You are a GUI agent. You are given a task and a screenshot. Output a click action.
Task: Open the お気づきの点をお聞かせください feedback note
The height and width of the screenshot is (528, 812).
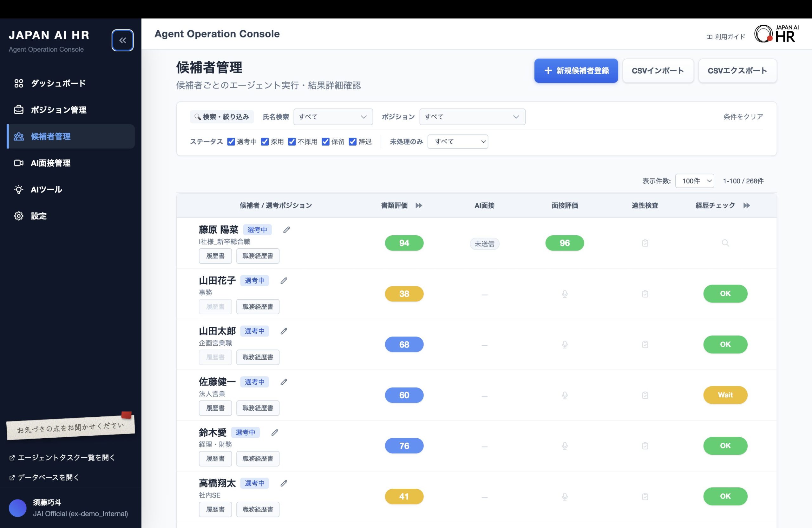pos(71,427)
